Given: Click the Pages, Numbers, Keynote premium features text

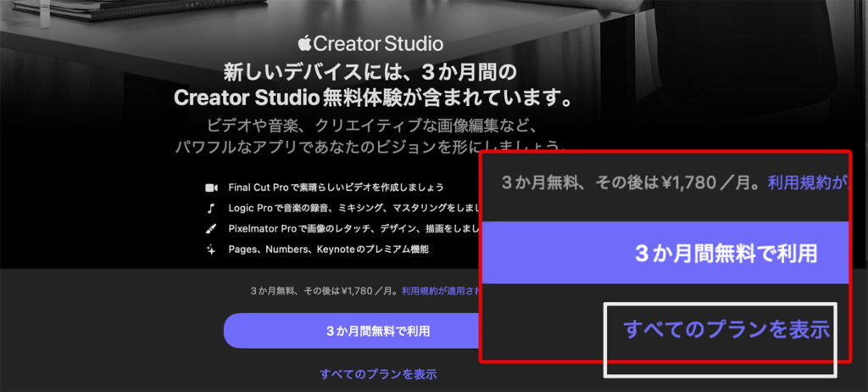Looking at the screenshot, I should click(x=329, y=249).
